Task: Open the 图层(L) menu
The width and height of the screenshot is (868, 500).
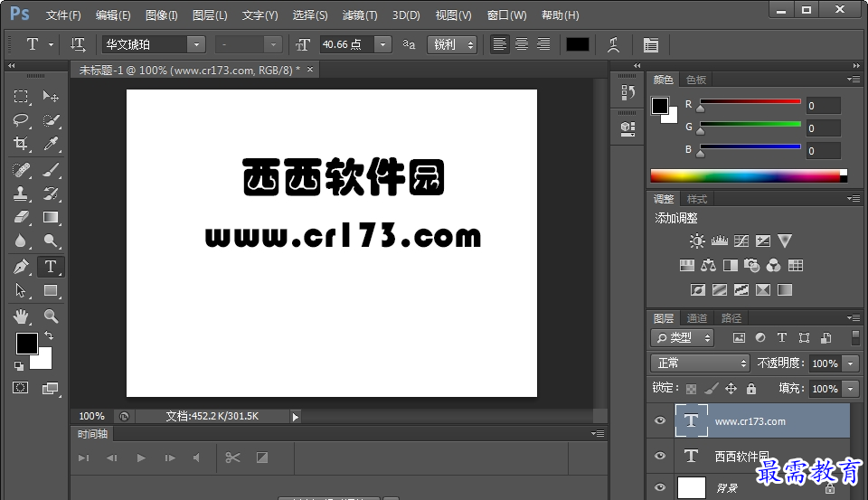Action: point(210,15)
